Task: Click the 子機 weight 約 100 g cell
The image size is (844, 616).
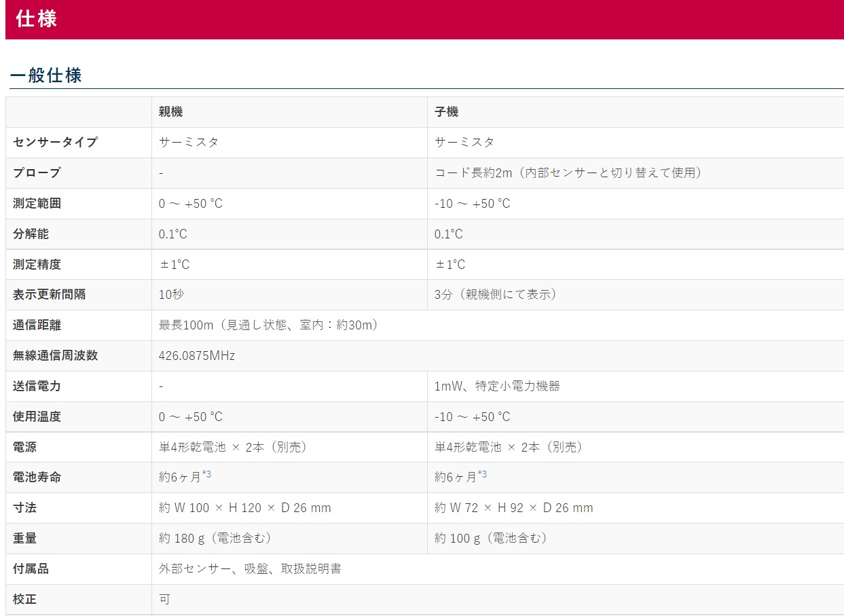Action: point(490,539)
